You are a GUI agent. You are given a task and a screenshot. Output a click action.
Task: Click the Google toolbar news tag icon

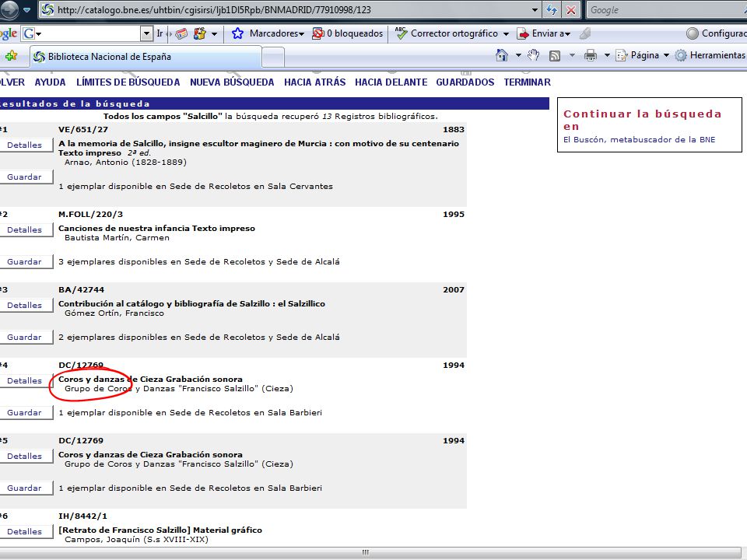tap(181, 33)
